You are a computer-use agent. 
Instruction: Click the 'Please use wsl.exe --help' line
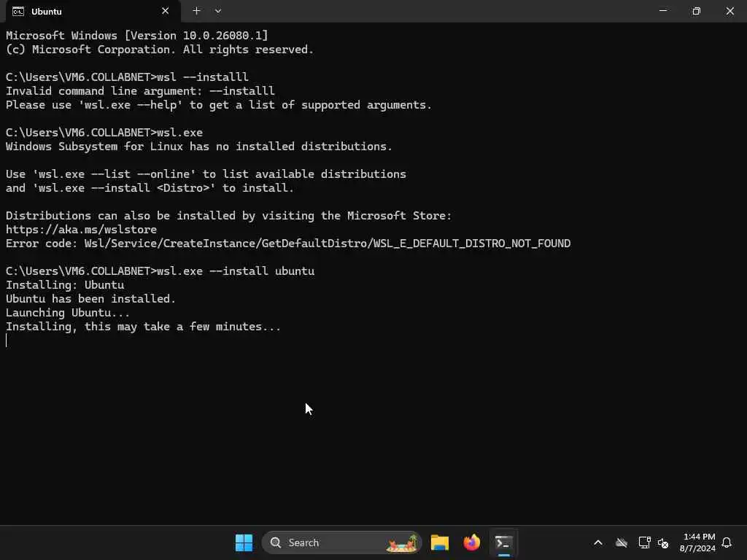pos(219,105)
